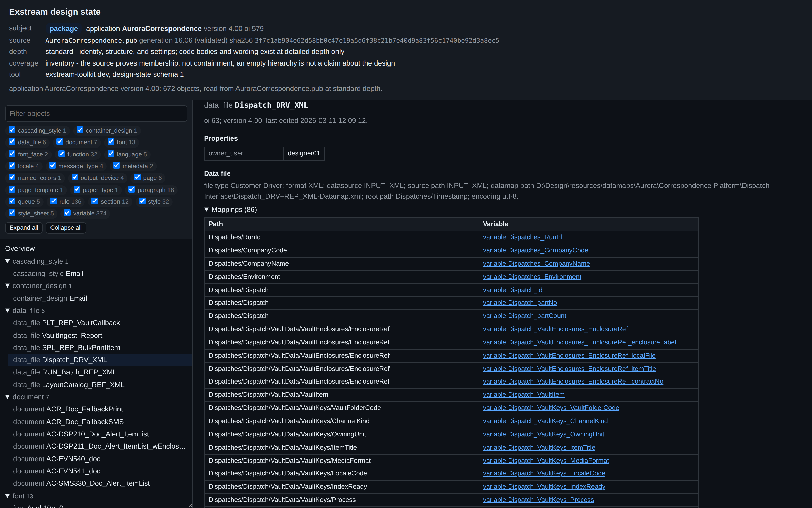Open the EnclosureRef_localFile variable link
Image resolution: width=812 pixels, height=508 pixels.
569,355
